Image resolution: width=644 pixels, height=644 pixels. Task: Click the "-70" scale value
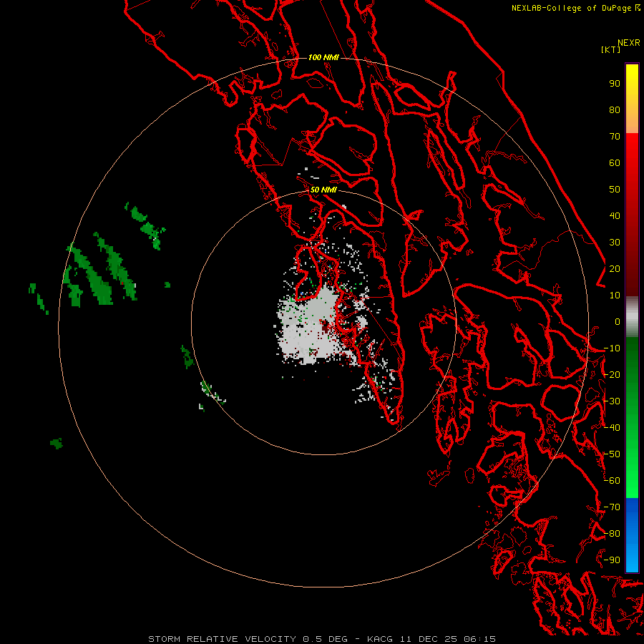click(x=612, y=507)
